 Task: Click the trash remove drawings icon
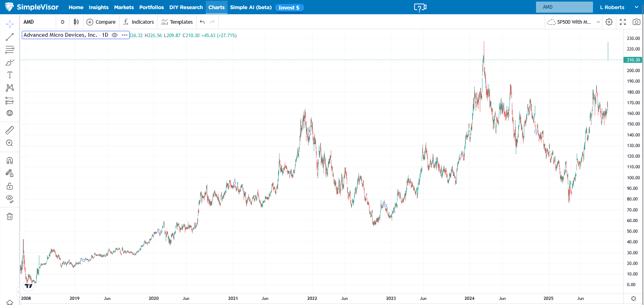click(10, 217)
